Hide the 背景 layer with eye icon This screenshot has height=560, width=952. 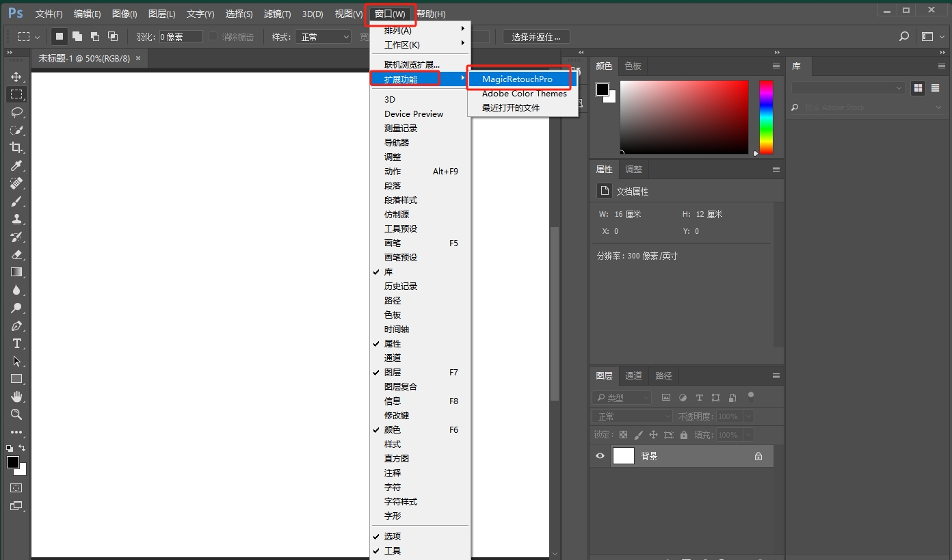tap(600, 456)
